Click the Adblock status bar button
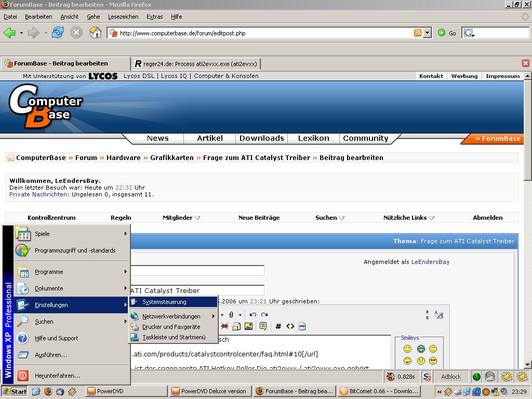Image resolution: width=532 pixels, height=399 pixels. [x=451, y=377]
